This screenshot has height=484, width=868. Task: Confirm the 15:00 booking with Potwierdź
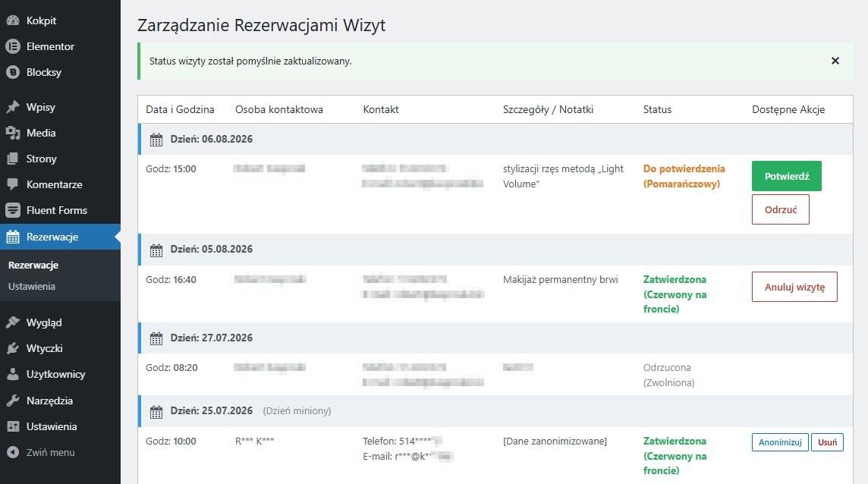(787, 176)
